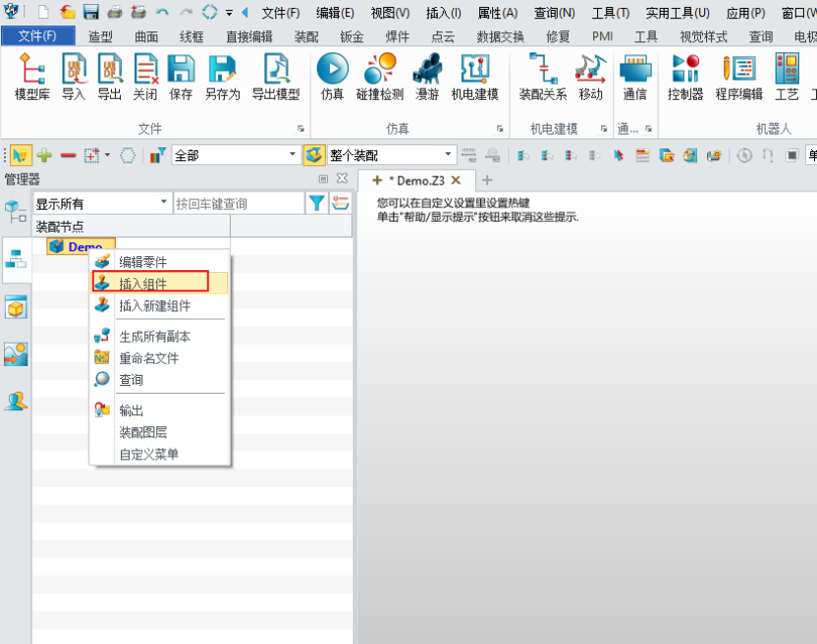Toggle the selection arrow tool in toolbar
Screen dimensions: 817x644
21,155
